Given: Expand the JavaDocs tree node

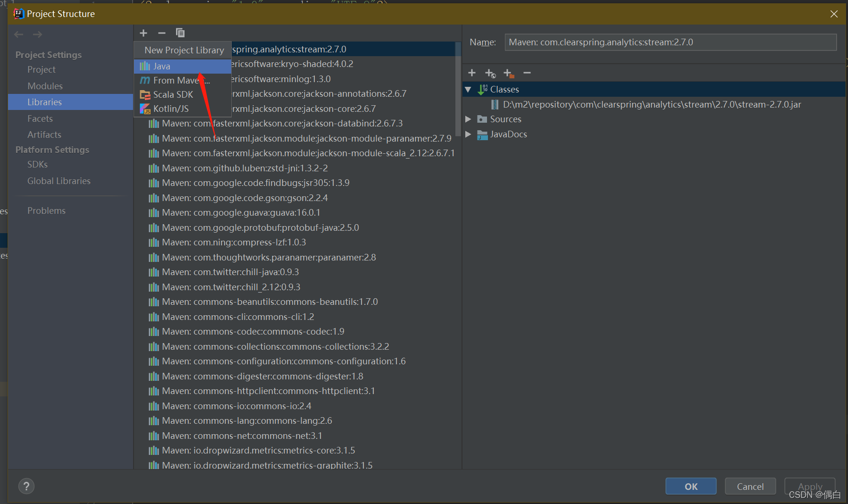Looking at the screenshot, I should click(468, 134).
